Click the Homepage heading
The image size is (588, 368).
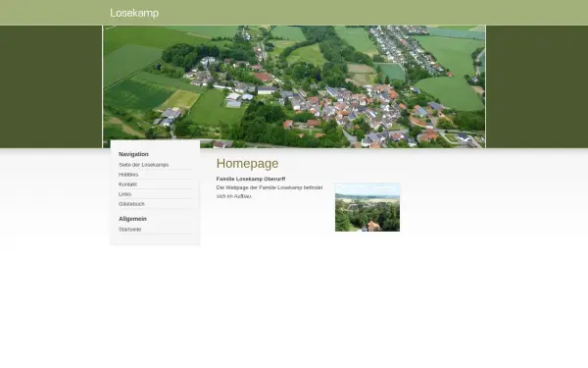point(248,163)
